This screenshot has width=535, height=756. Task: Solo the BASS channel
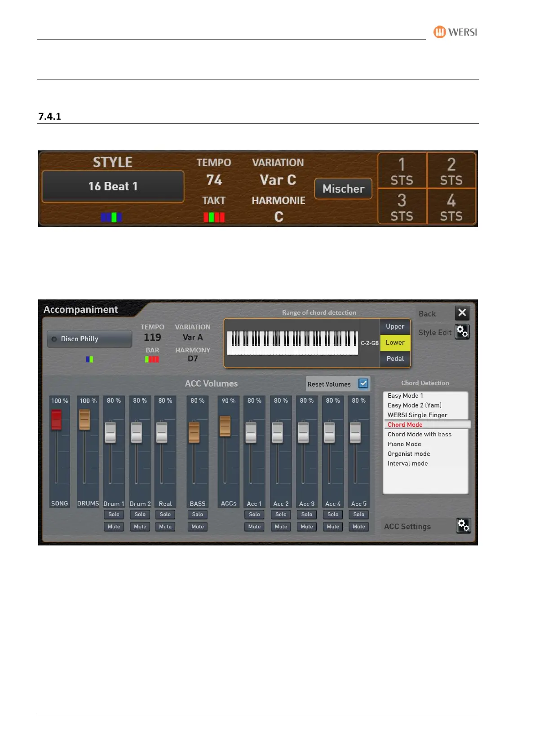198,514
